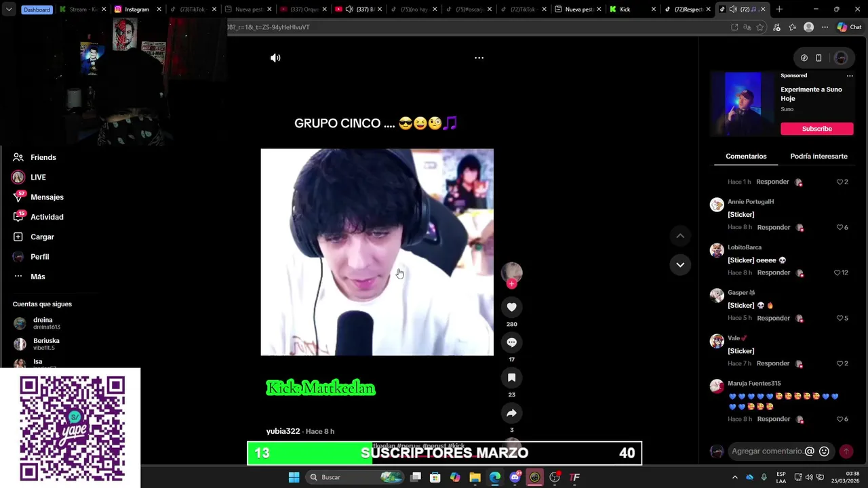
Task: Share the video with the arrow icon
Action: tap(511, 413)
